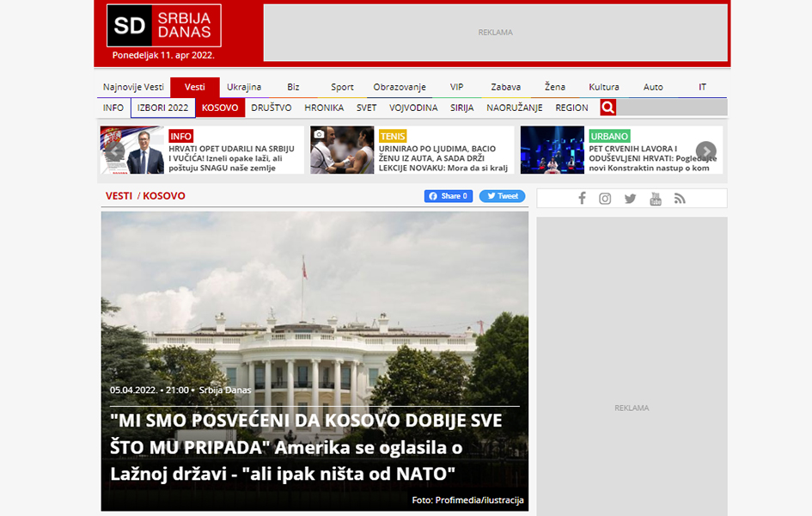Select the HRONIKA tab

(322, 107)
